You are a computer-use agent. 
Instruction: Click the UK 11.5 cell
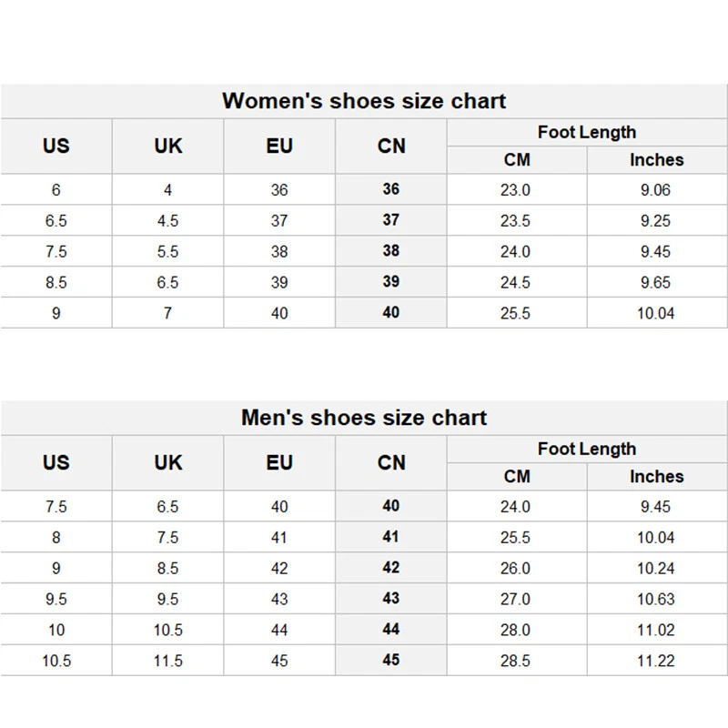click(168, 661)
